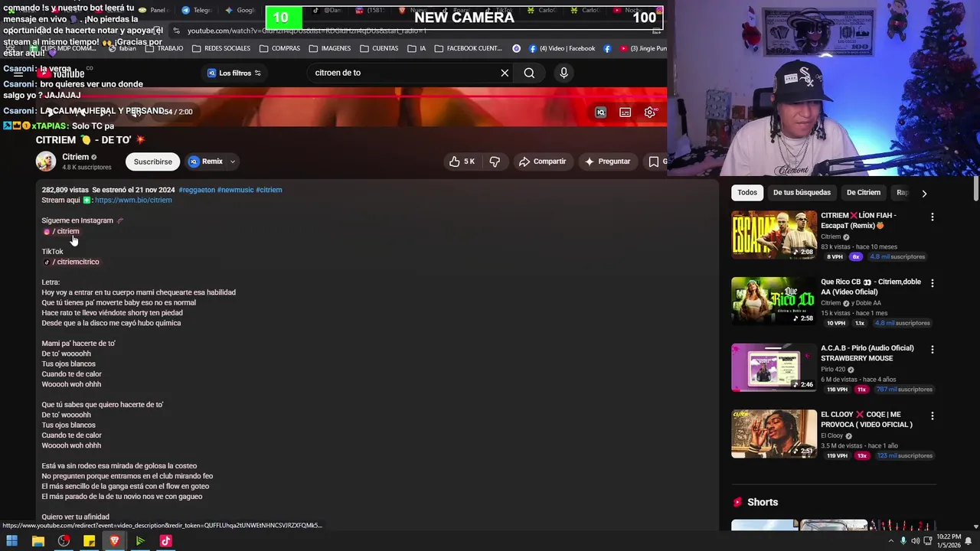Click the Compartir share button
The image size is (980, 551).
(542, 161)
